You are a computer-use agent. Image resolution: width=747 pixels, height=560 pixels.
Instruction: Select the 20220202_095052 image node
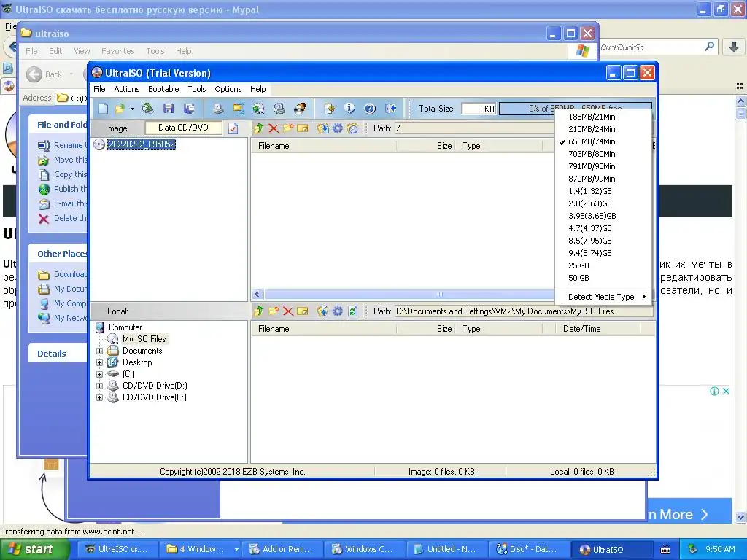tap(142, 144)
